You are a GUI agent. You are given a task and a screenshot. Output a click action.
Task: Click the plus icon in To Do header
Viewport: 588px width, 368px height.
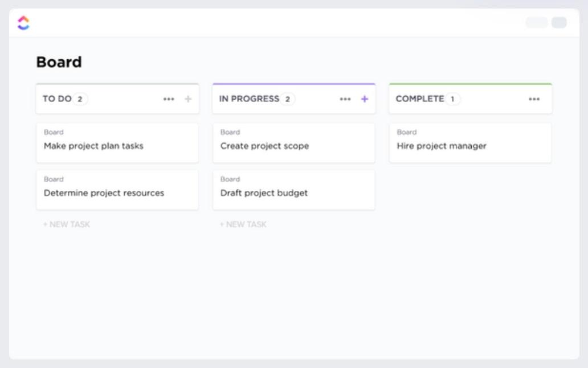tap(188, 99)
